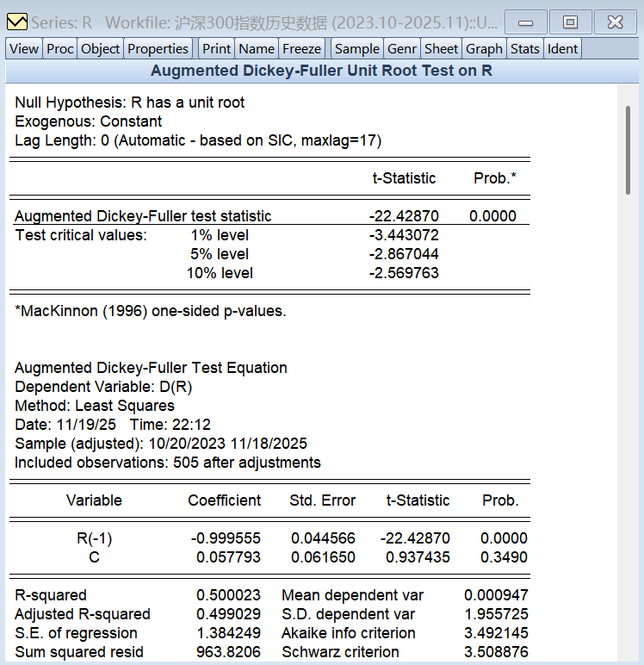This screenshot has height=665, width=644.
Task: Select S.E. of regression value 1.384249
Action: coord(228,633)
